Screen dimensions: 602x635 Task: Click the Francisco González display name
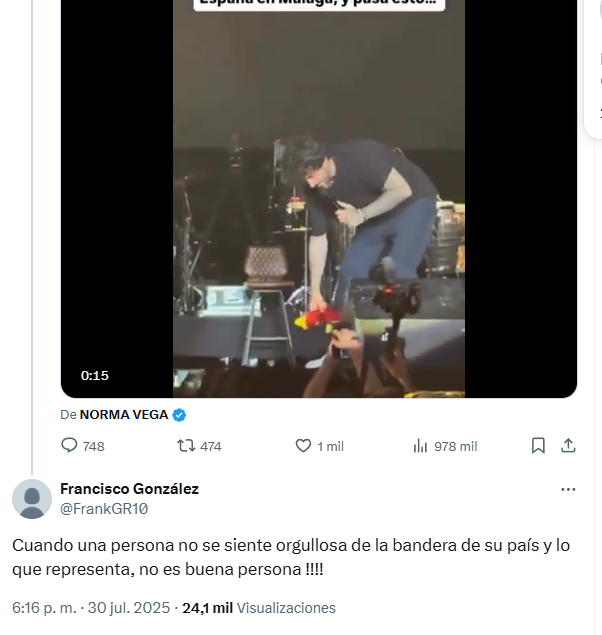[x=129, y=489]
